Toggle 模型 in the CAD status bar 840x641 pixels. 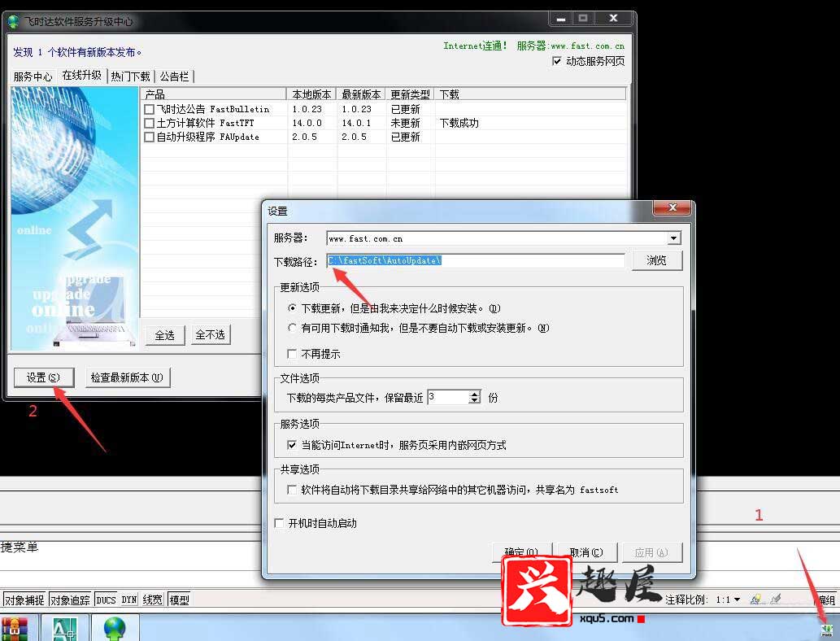[x=179, y=600]
